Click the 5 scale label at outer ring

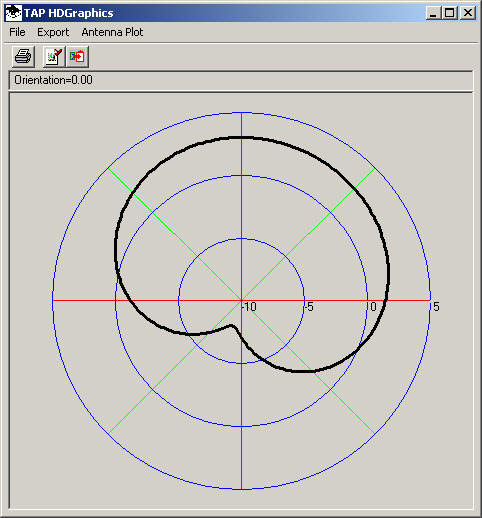(x=436, y=307)
